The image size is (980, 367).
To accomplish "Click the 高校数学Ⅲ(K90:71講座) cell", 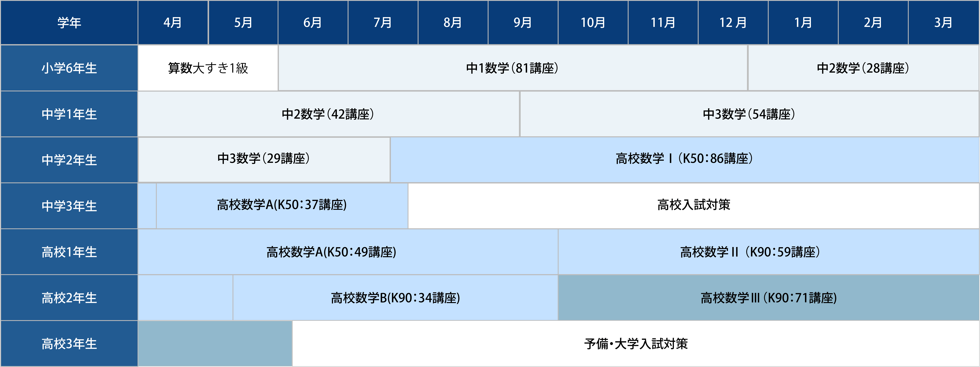I will (769, 298).
